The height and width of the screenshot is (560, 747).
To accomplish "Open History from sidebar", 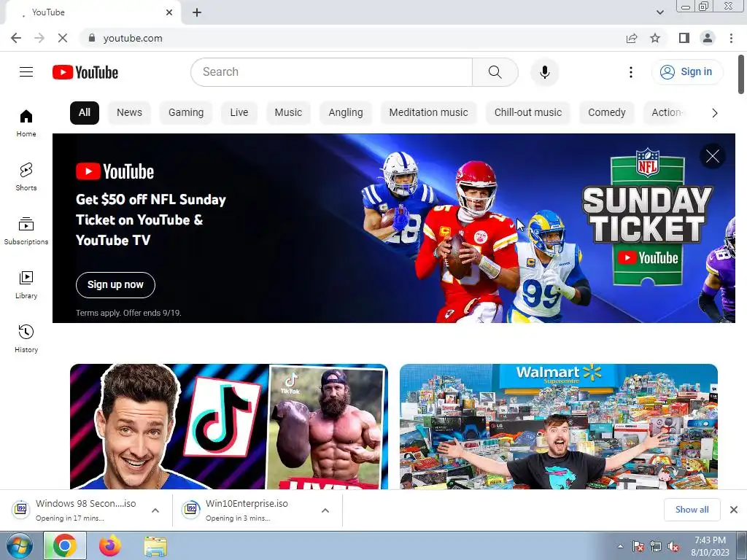I will (x=26, y=338).
